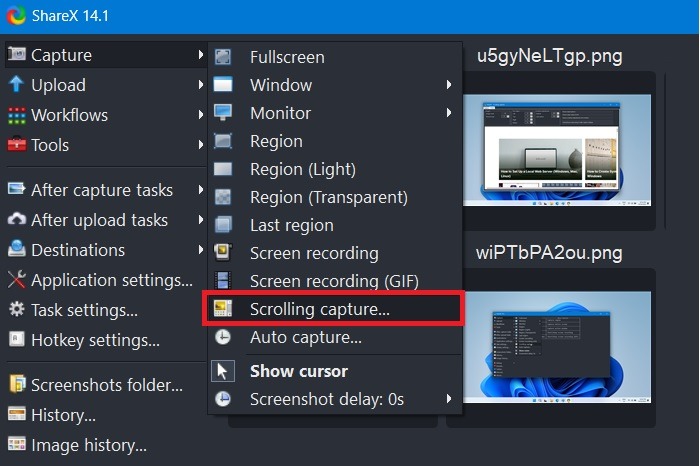Expand the Upload submenu arrow
Screen dimensions: 700x466
coord(200,84)
